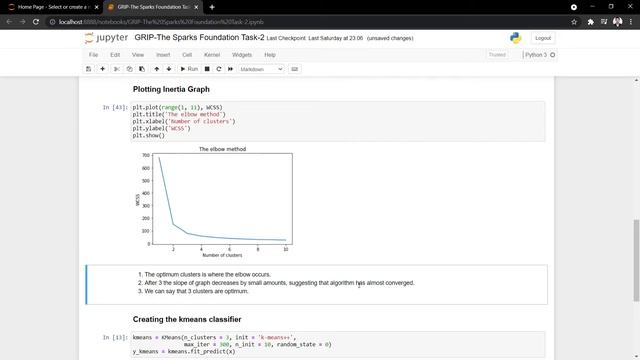The height and width of the screenshot is (360, 640).
Task: Open the File menu
Action: [x=93, y=55]
